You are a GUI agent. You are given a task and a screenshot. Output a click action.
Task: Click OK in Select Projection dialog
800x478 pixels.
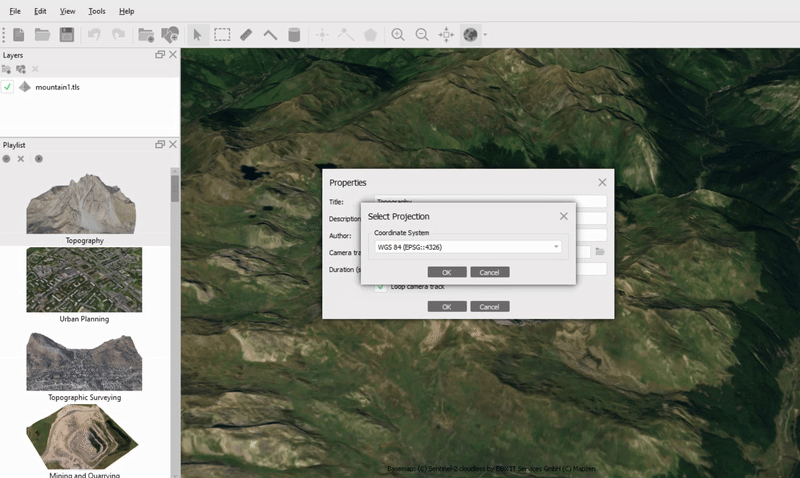(447, 272)
